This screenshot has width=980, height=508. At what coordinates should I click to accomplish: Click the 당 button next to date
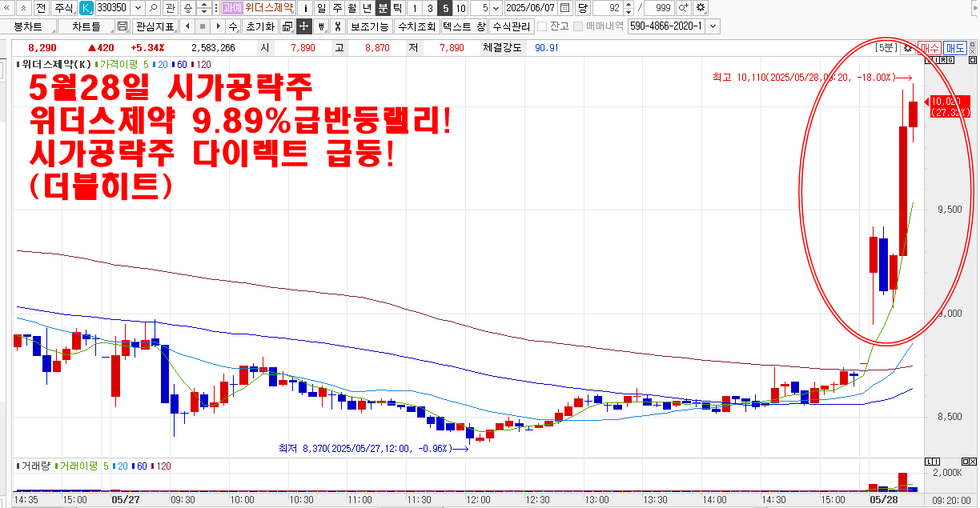[x=582, y=8]
